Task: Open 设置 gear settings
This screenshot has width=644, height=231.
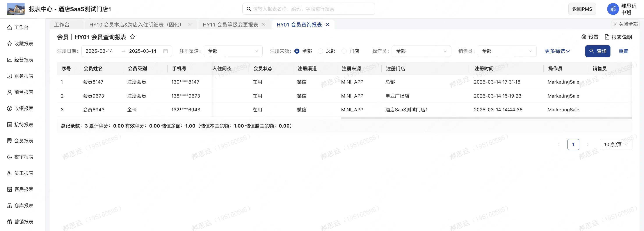Action: [590, 37]
